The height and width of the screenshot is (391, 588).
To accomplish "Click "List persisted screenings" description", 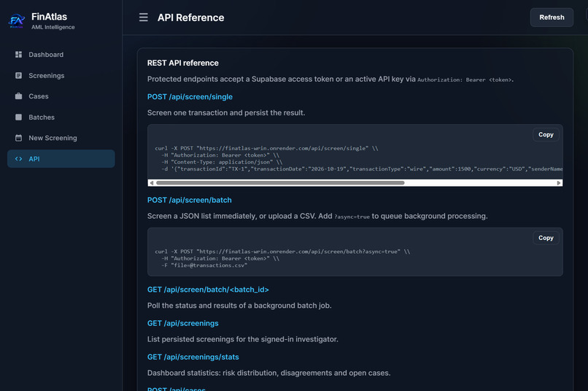I will click(x=243, y=339).
